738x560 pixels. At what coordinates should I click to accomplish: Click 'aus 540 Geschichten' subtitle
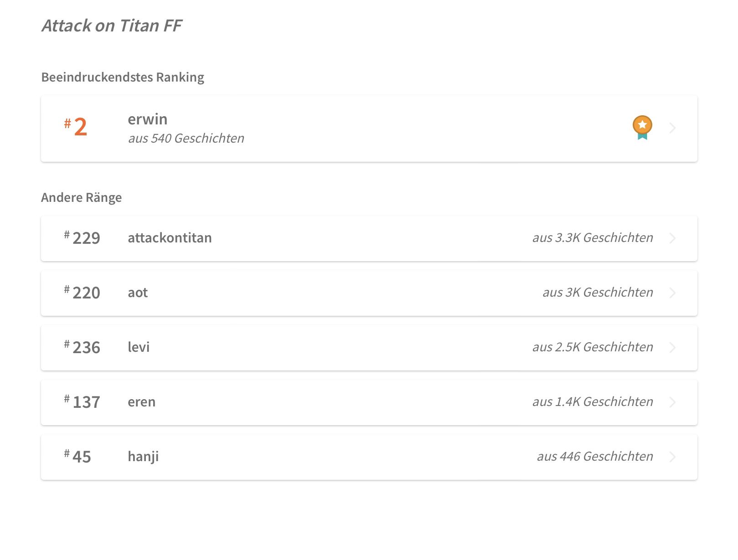(186, 138)
